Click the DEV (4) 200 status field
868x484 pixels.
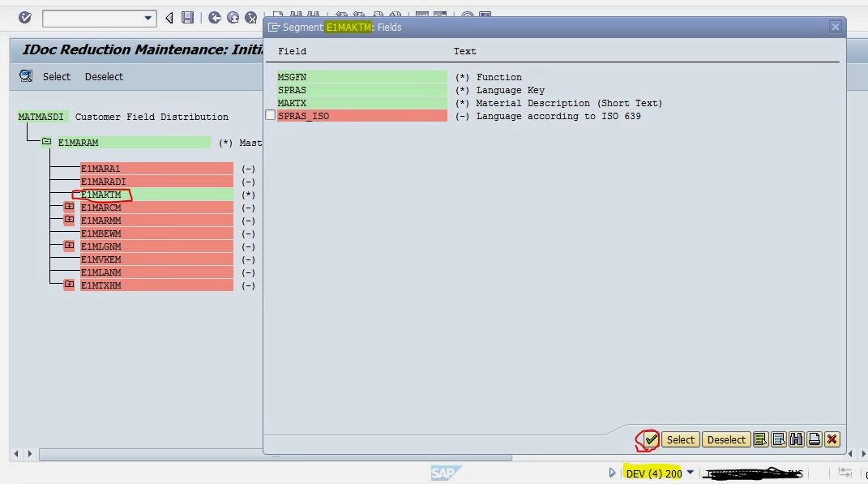(x=654, y=473)
